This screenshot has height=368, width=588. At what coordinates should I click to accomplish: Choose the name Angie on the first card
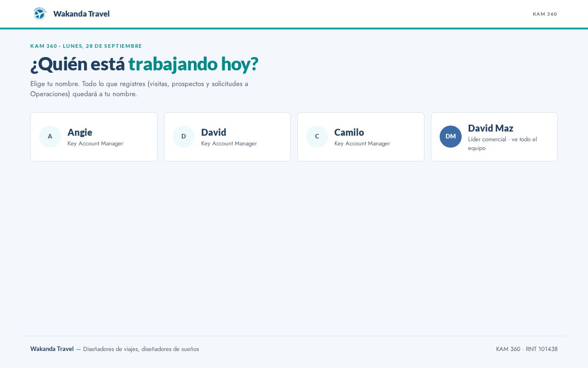tap(80, 132)
